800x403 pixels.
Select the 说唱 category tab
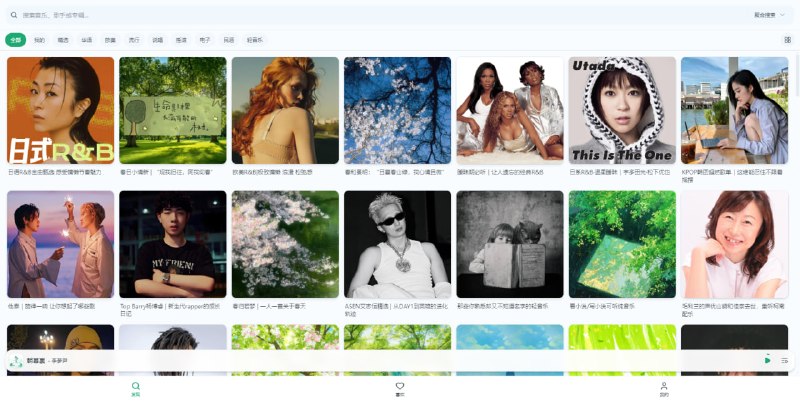pyautogui.click(x=158, y=40)
